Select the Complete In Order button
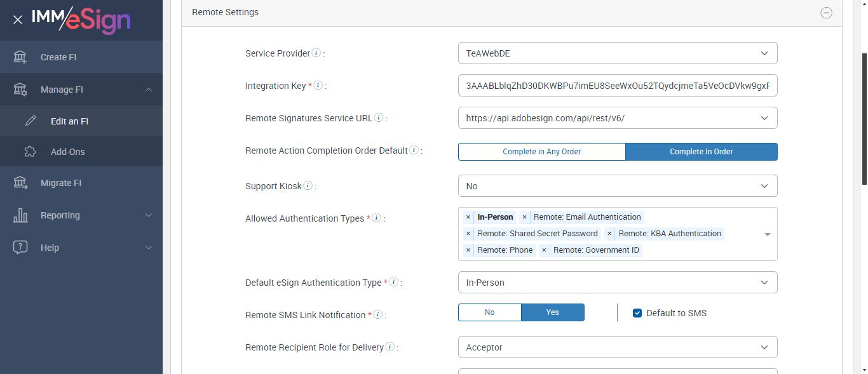The width and height of the screenshot is (868, 374). (701, 152)
